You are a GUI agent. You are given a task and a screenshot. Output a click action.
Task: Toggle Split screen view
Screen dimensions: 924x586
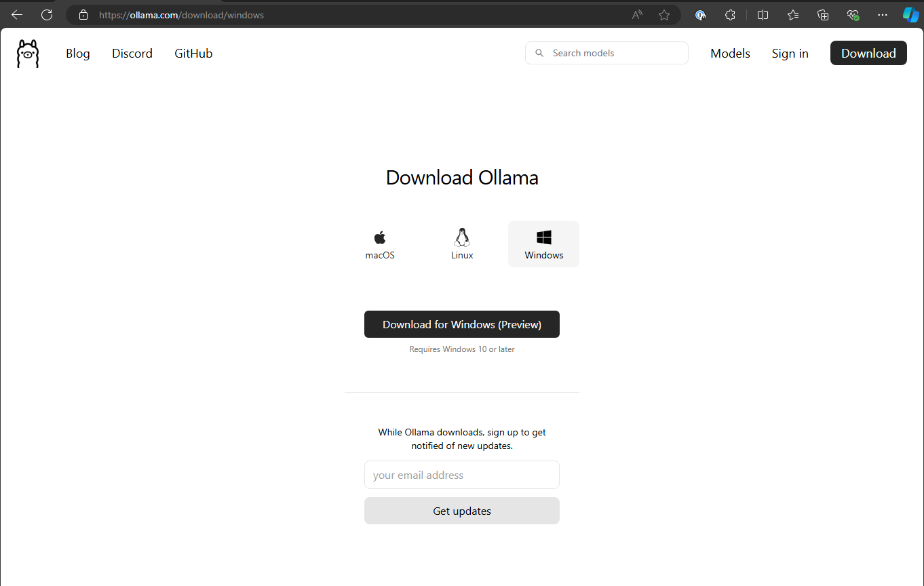(763, 15)
